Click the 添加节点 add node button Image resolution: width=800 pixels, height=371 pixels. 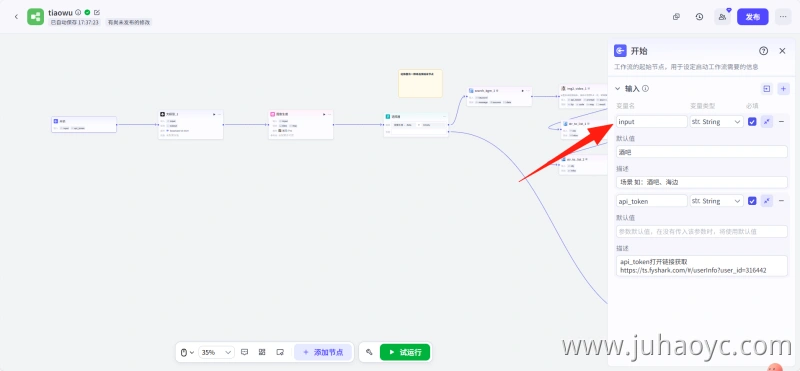(x=323, y=352)
